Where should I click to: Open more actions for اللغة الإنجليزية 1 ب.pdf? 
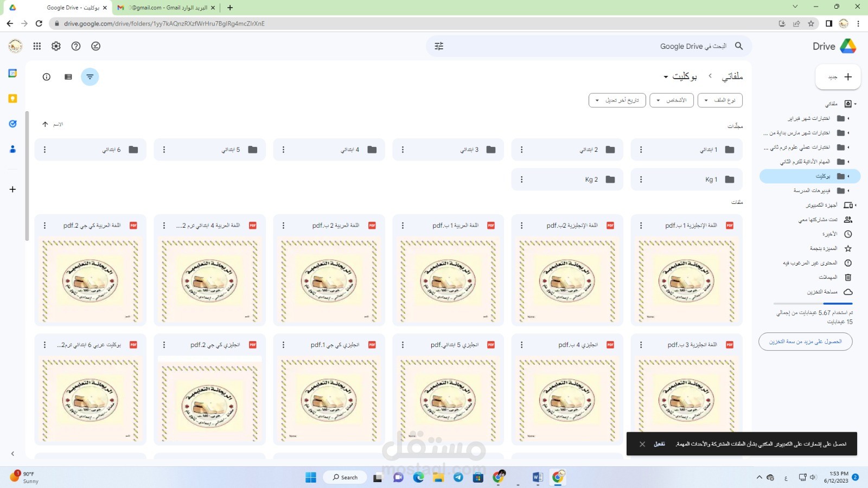coord(641,226)
